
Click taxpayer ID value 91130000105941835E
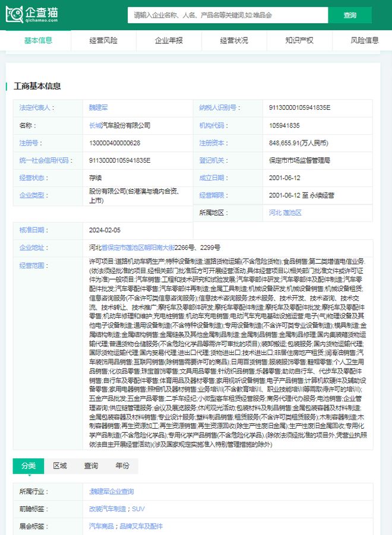pyautogui.click(x=299, y=107)
